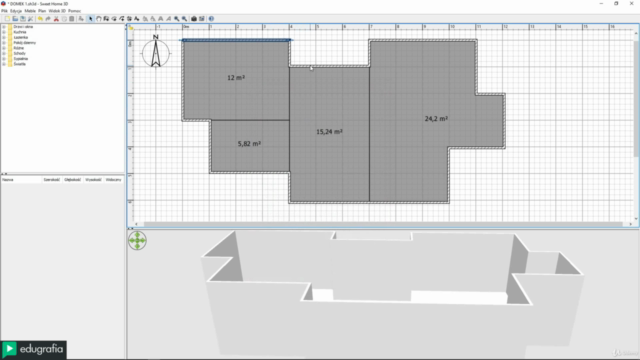The image size is (640, 360).
Task: Open the Edycja menu
Action: click(x=16, y=11)
